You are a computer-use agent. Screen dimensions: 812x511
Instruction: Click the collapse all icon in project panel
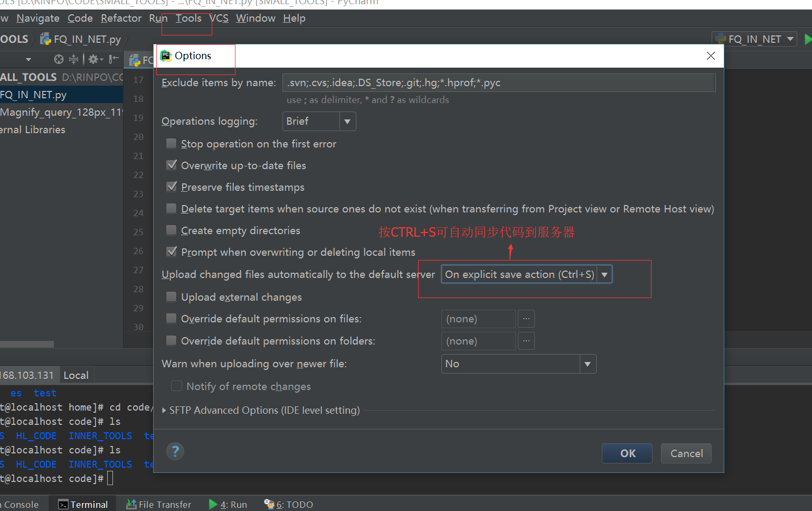(74, 59)
